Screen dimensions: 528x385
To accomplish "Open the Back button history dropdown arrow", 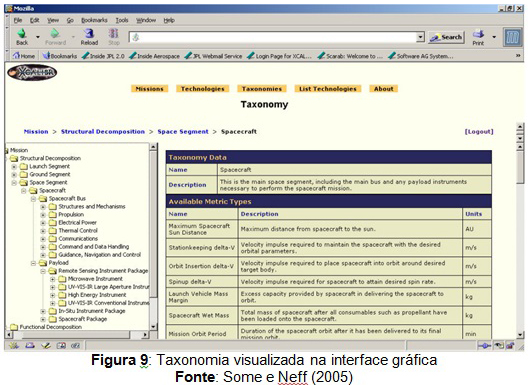I will 38,37.
